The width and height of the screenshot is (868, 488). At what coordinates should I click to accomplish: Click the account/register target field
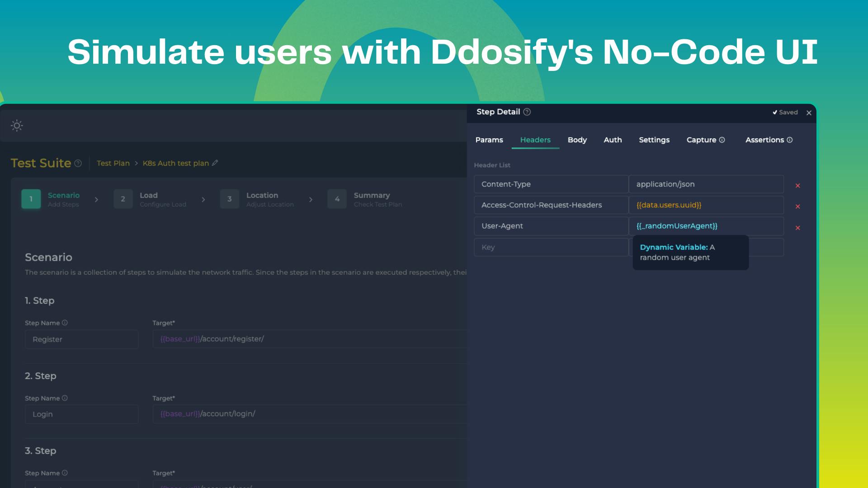(310, 339)
